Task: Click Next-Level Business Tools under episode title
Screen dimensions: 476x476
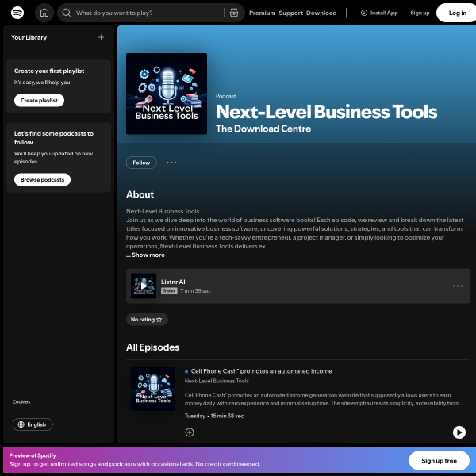Action: [217, 381]
